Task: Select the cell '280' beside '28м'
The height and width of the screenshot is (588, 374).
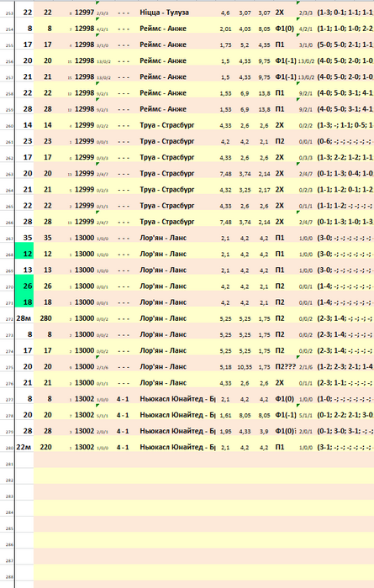Action: pyautogui.click(x=45, y=318)
